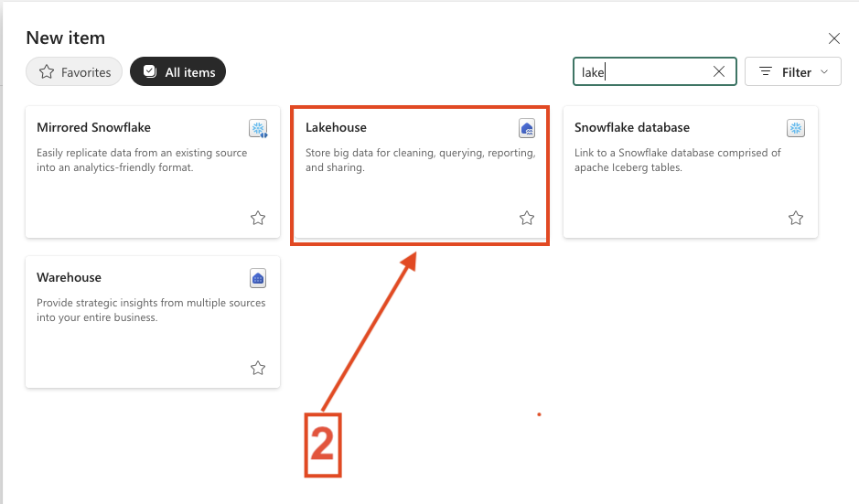This screenshot has width=859, height=504.
Task: Click the Warehouse item icon
Action: [258, 278]
